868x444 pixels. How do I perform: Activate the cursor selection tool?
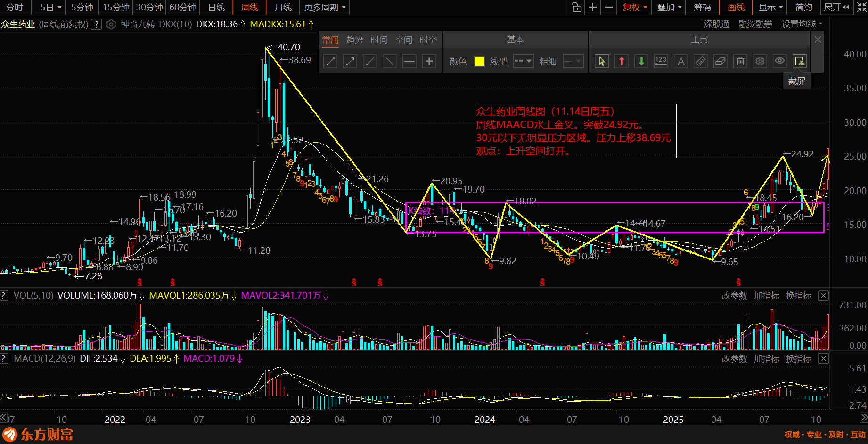(x=602, y=61)
